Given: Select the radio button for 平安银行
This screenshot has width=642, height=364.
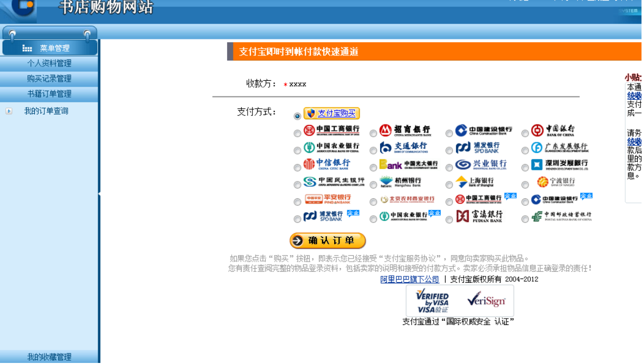Looking at the screenshot, I should click(297, 202).
